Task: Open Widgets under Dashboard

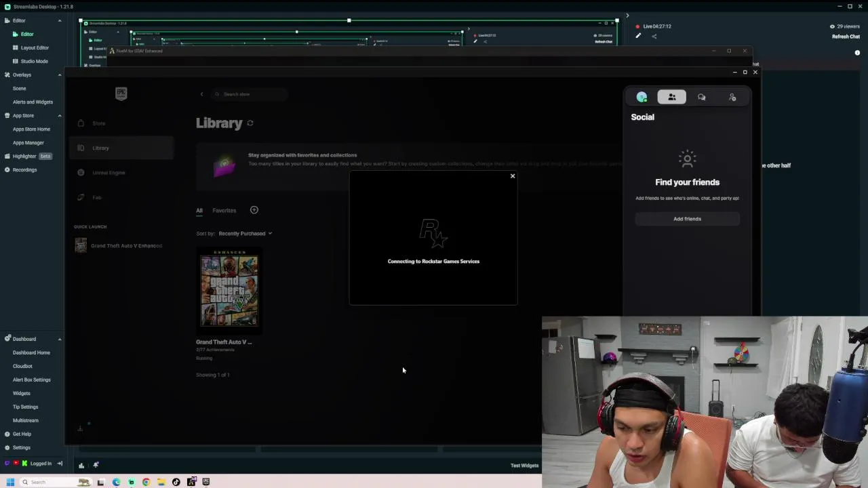Action: 21,393
